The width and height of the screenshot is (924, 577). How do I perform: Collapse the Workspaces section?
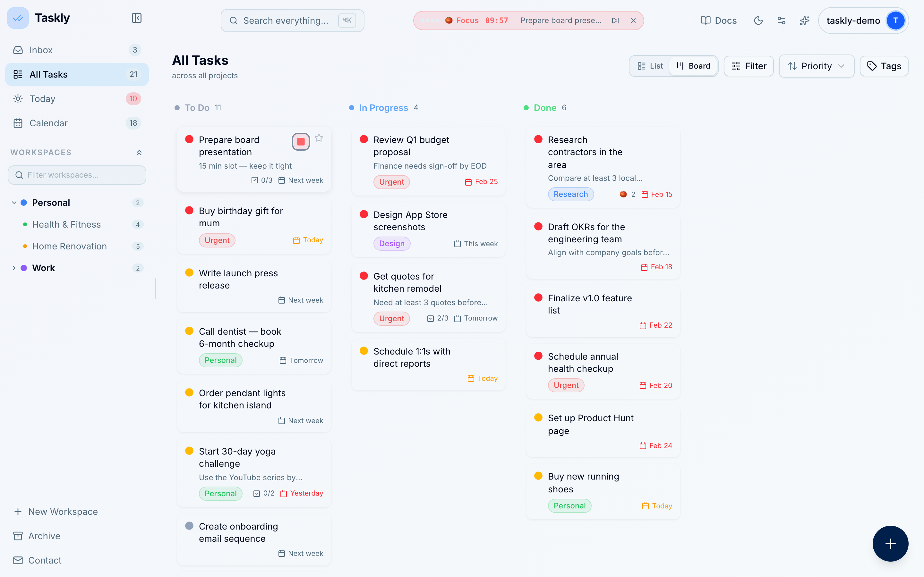point(139,153)
